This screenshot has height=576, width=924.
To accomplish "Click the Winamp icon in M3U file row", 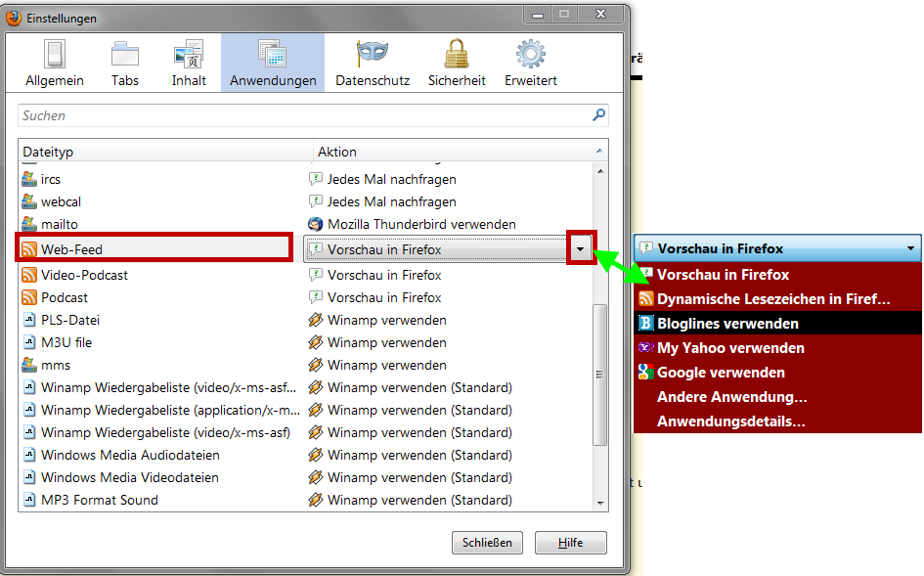I will point(316,342).
